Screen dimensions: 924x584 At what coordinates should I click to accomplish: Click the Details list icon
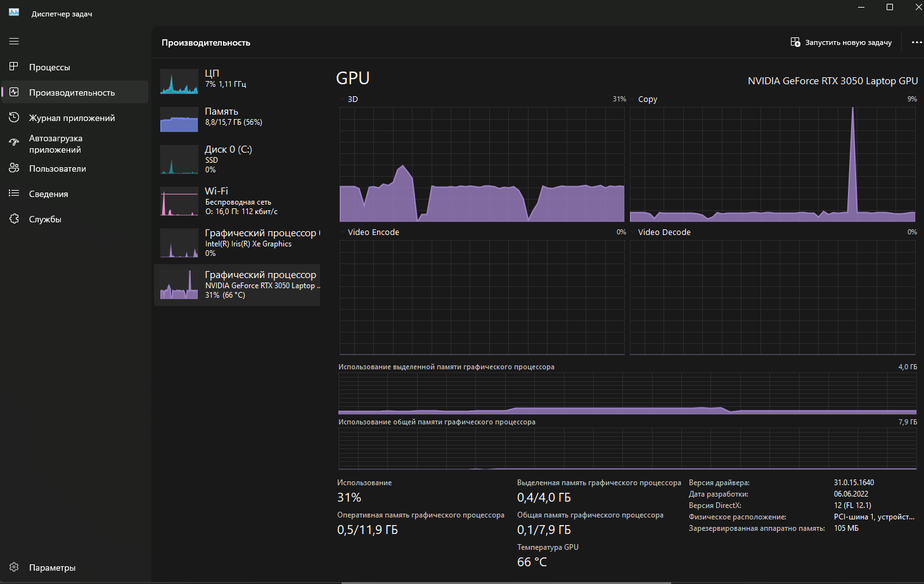point(14,193)
